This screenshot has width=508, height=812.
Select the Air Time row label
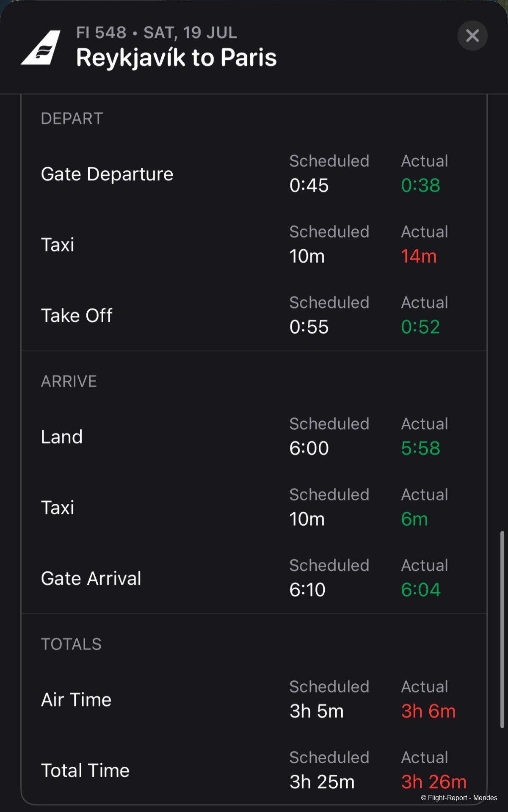click(76, 700)
